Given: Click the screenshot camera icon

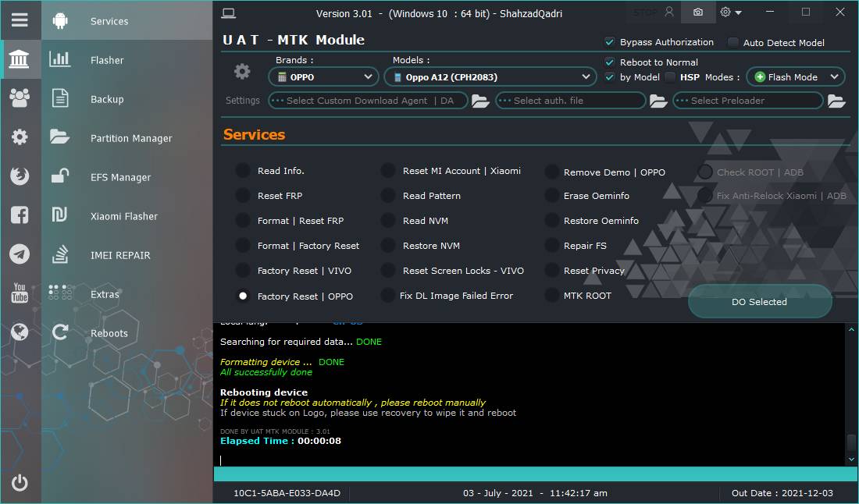Looking at the screenshot, I should 697,12.
